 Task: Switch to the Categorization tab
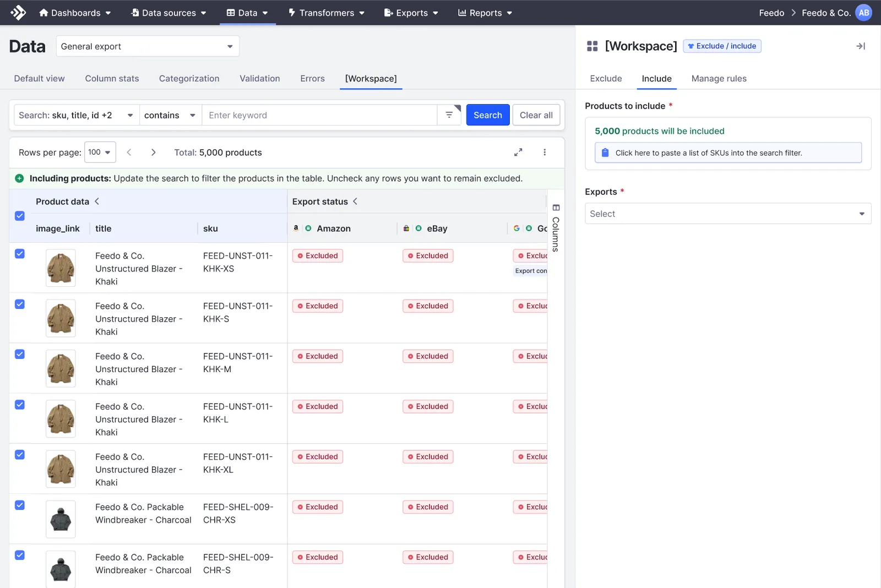(189, 79)
